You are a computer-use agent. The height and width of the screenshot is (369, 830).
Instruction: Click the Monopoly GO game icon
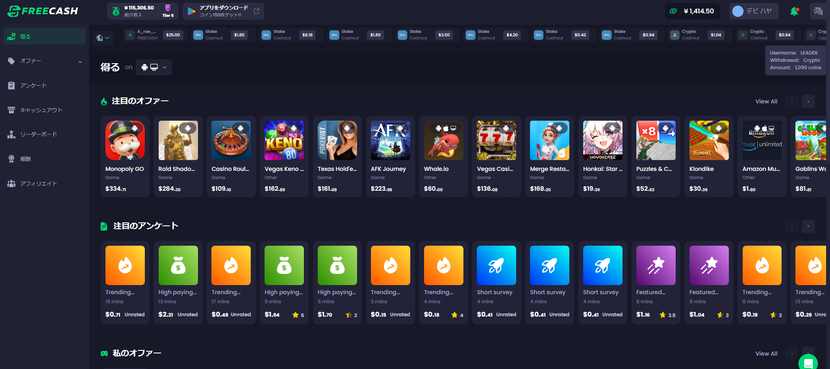click(125, 140)
